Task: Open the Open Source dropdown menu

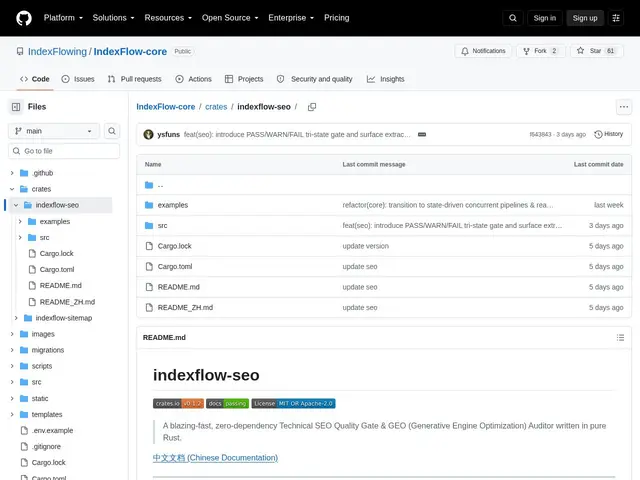Action: tap(230, 18)
